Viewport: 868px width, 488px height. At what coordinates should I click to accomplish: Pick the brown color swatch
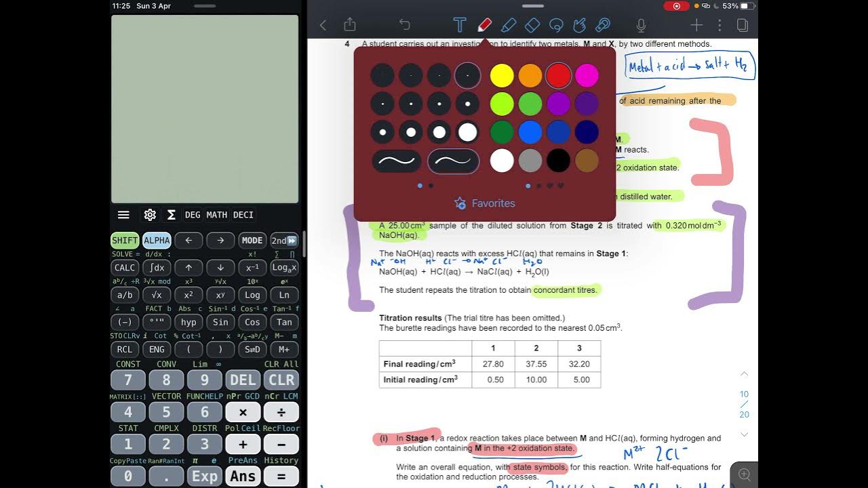[587, 161]
